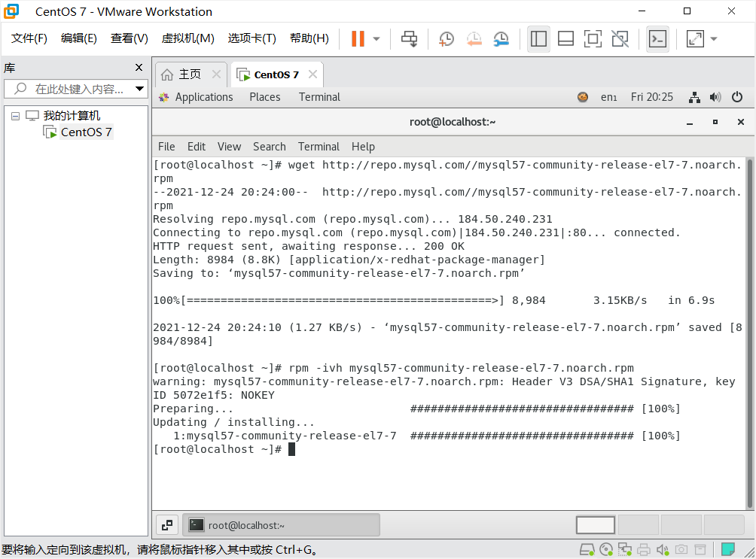Open the Terminal menu in terminal menubar
Image resolution: width=756 pixels, height=559 pixels.
point(319,147)
